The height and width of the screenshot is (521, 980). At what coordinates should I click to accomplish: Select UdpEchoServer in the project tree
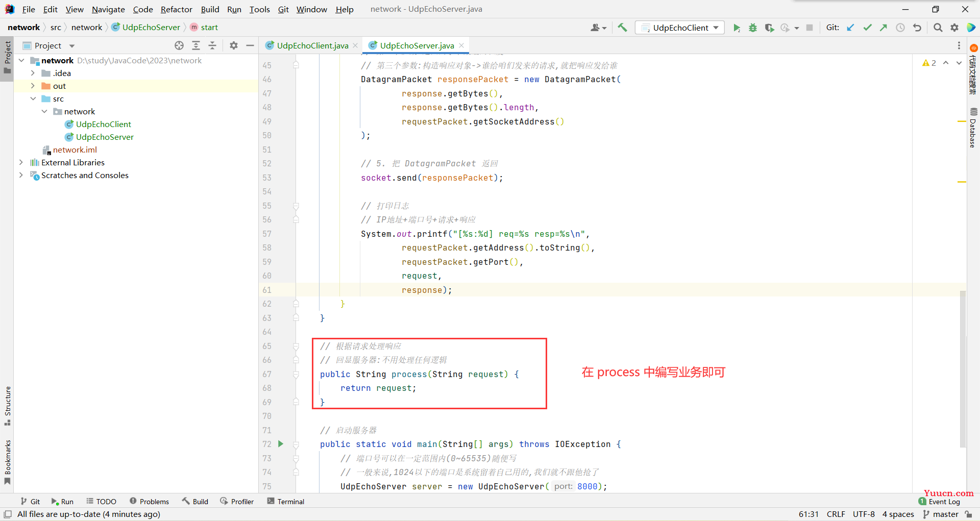[105, 137]
